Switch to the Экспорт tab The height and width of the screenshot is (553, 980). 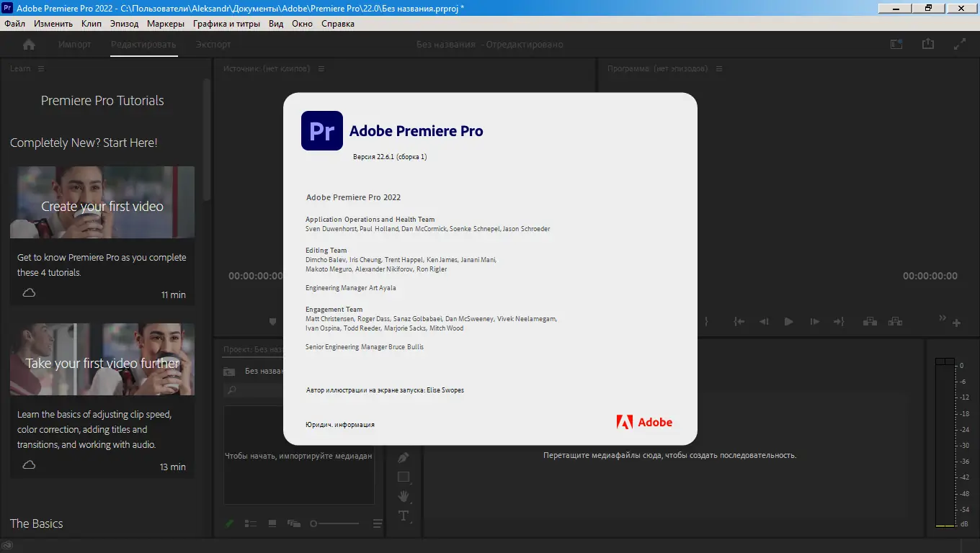point(213,45)
